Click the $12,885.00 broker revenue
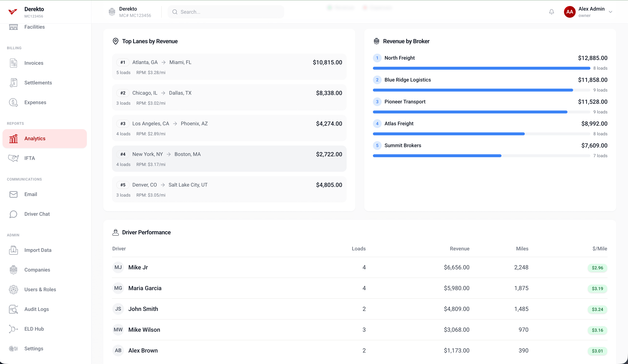The height and width of the screenshot is (364, 628). 593,58
